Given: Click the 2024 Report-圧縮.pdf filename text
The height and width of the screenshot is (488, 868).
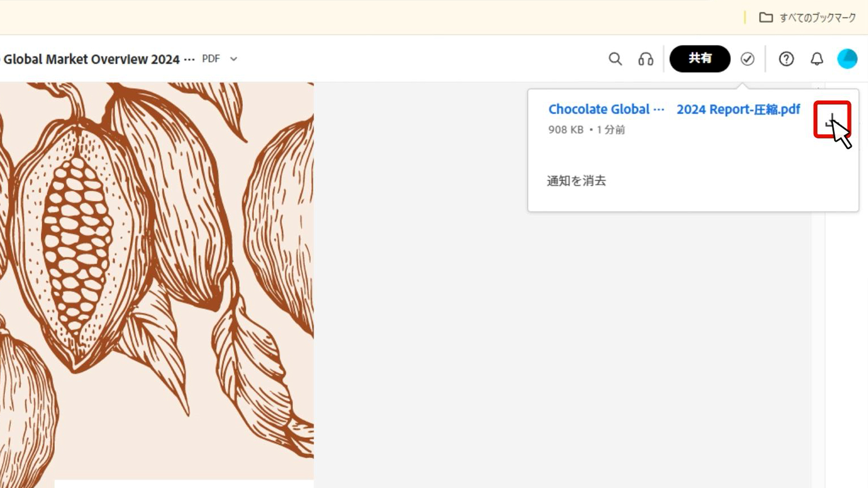Looking at the screenshot, I should click(x=738, y=109).
